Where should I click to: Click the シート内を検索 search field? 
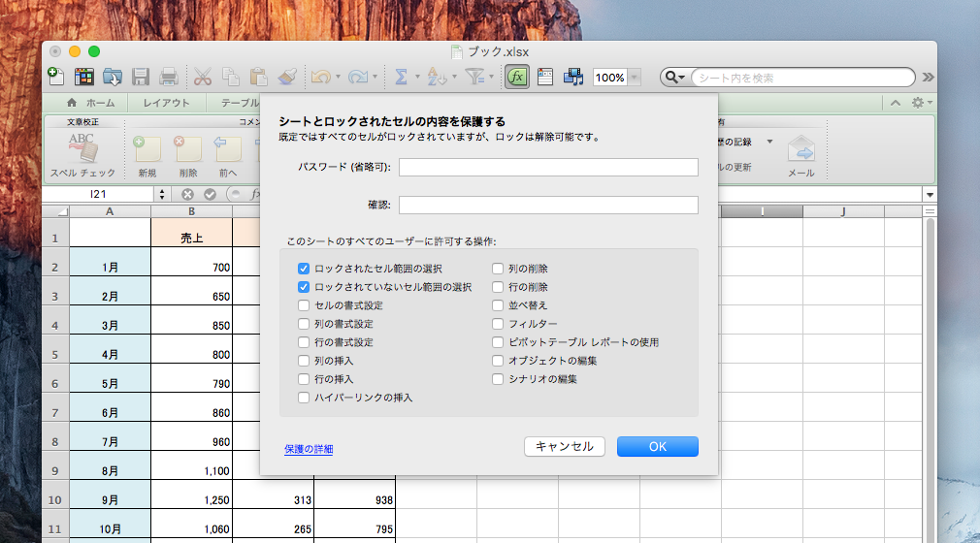click(802, 78)
